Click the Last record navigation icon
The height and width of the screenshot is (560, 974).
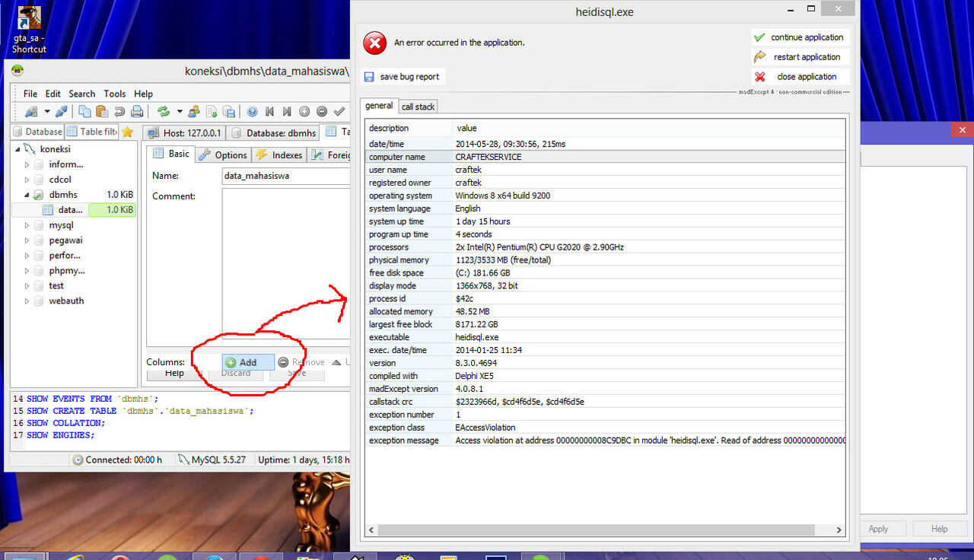coord(287,112)
